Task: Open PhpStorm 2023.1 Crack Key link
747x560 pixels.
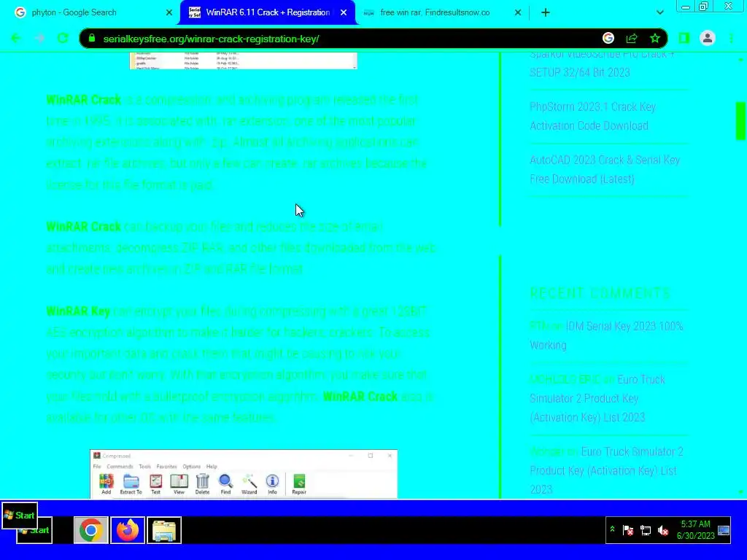Action: tap(592, 116)
